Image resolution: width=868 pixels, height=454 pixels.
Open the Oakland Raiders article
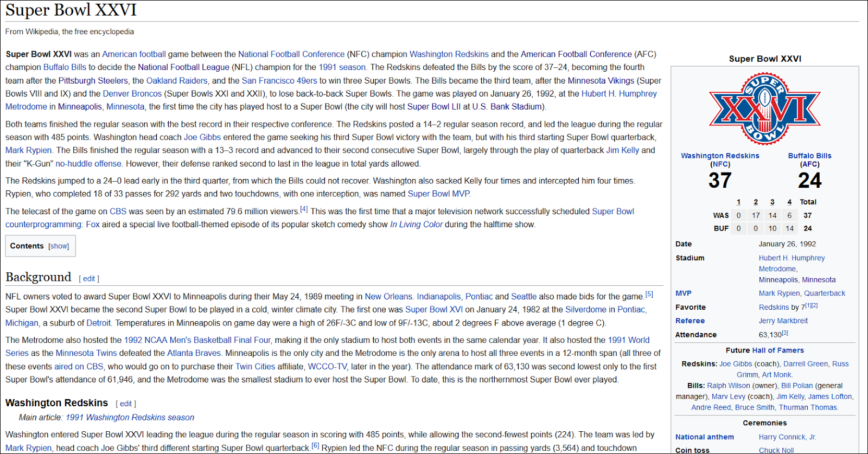[x=177, y=81]
